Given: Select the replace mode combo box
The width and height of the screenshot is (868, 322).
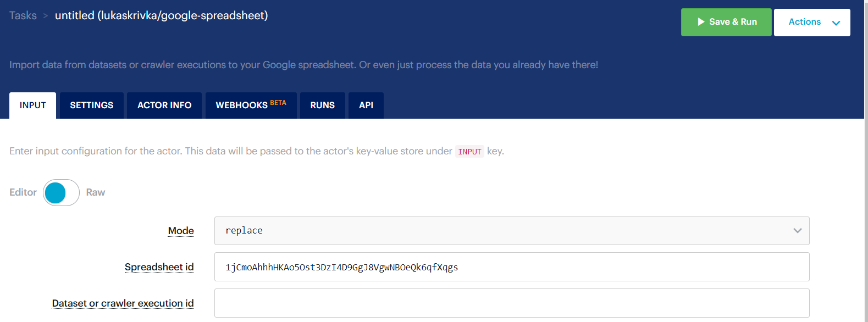Looking at the screenshot, I should pos(512,231).
